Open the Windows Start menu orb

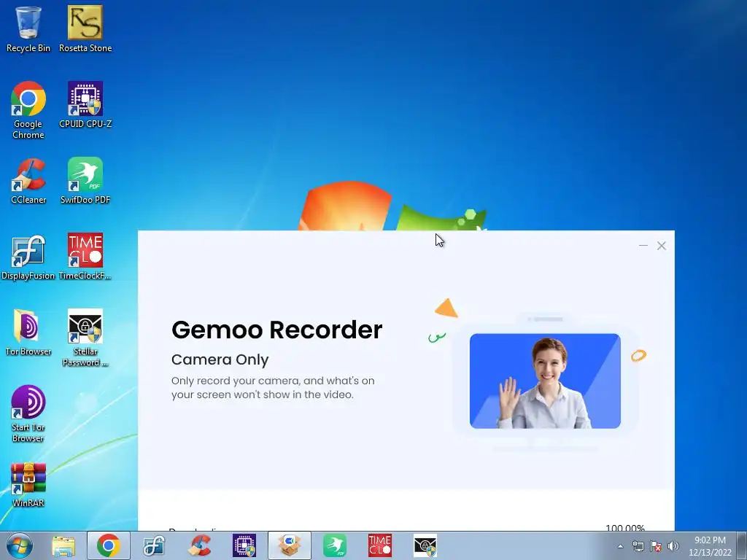pyautogui.click(x=20, y=545)
